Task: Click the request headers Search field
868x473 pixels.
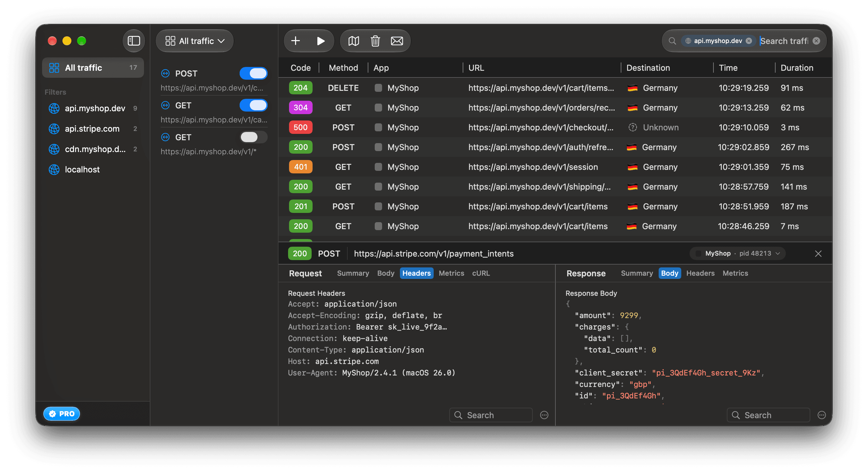Action: coord(491,415)
